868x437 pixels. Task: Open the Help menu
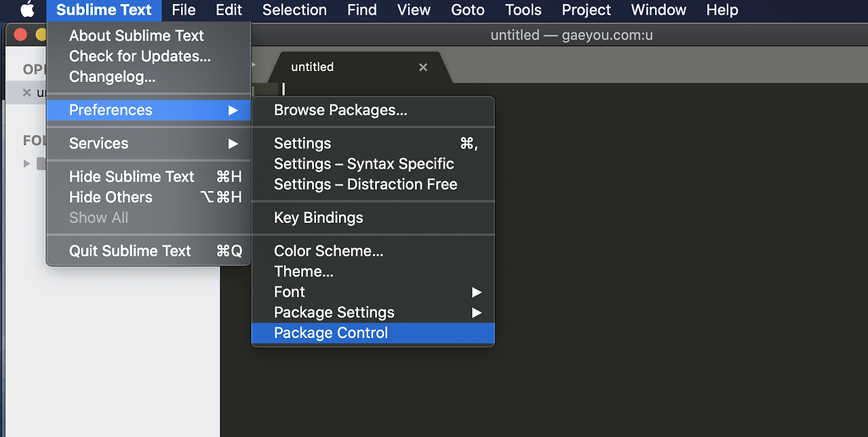pyautogui.click(x=722, y=10)
